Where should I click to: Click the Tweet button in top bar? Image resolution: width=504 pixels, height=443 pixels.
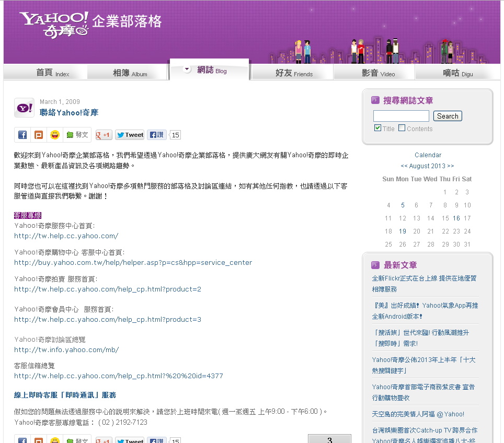tap(130, 135)
